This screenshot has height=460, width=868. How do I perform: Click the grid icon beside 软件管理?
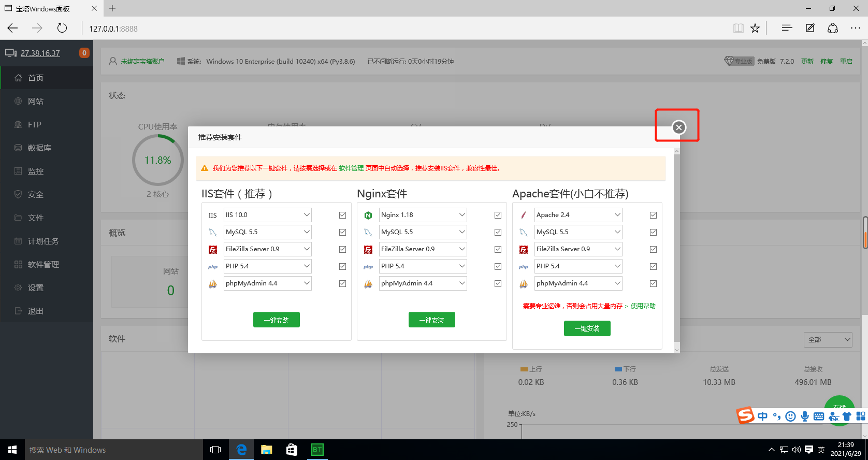tap(18, 264)
